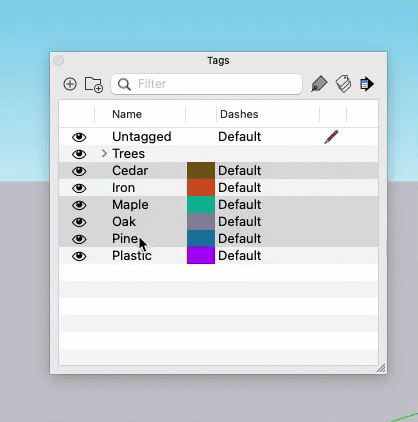Toggle the eye icon for Maple
Screen dimensions: 418x422
coord(79,205)
